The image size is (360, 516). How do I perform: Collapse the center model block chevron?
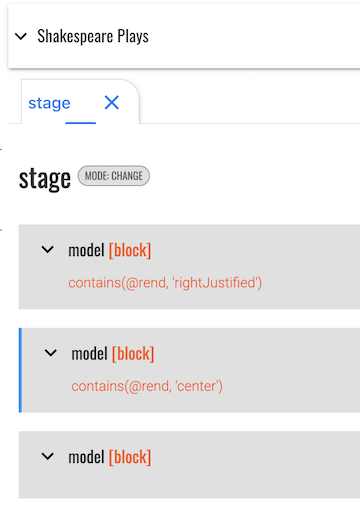(x=51, y=353)
